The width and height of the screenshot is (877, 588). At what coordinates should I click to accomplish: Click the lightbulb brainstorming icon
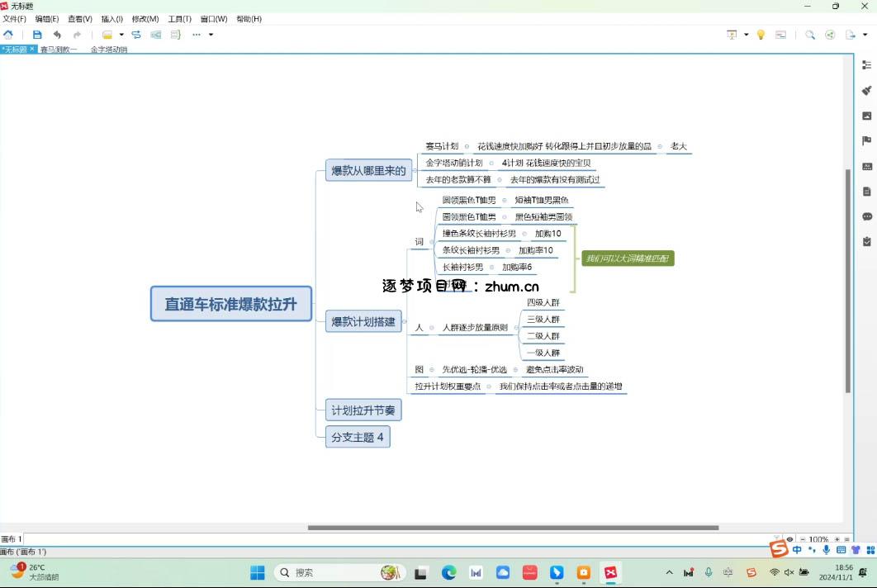click(761, 35)
